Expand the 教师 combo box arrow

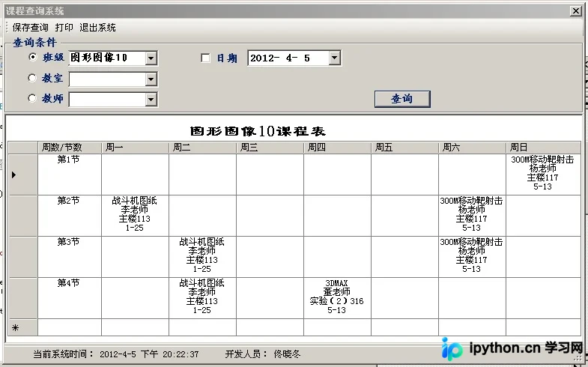pyautogui.click(x=151, y=100)
